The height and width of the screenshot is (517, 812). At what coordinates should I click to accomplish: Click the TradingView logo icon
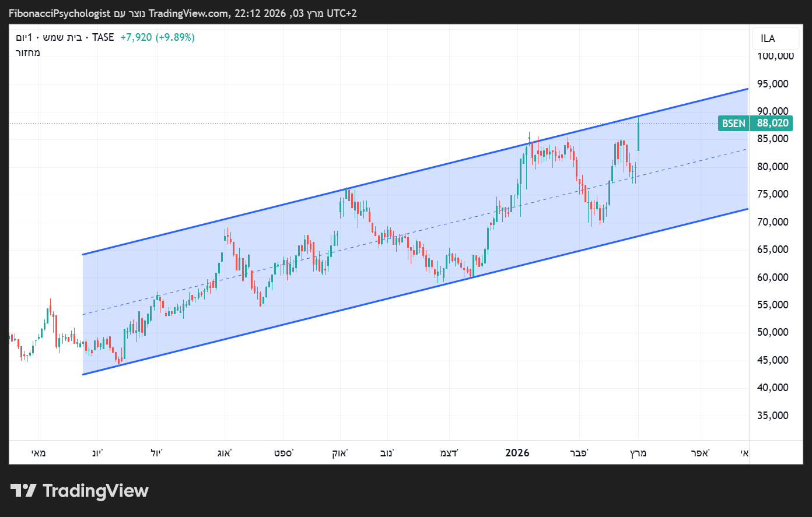tap(23, 491)
